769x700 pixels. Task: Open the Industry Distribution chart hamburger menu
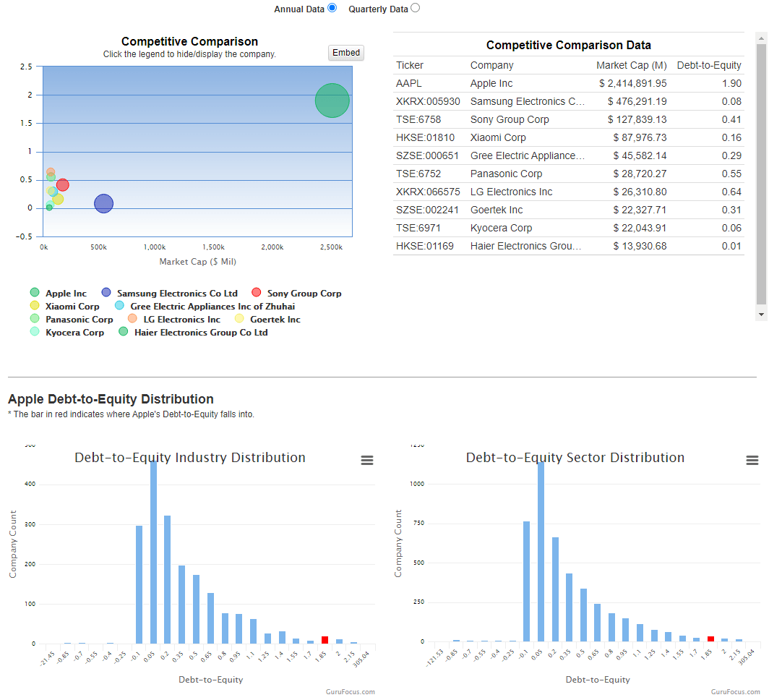pyautogui.click(x=367, y=461)
